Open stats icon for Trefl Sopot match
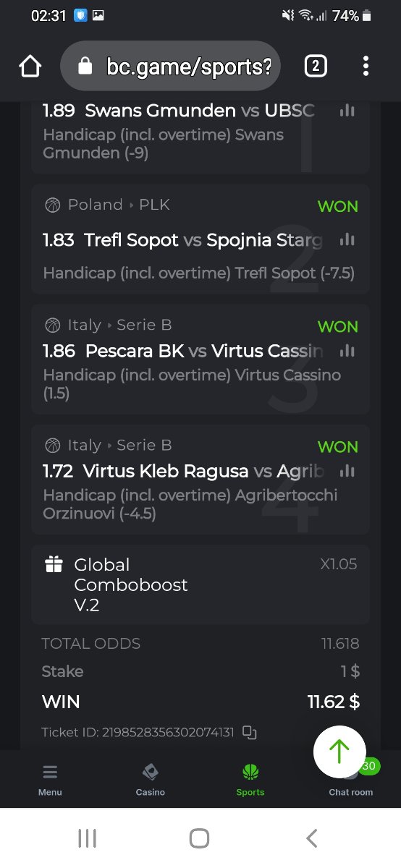 (x=347, y=239)
